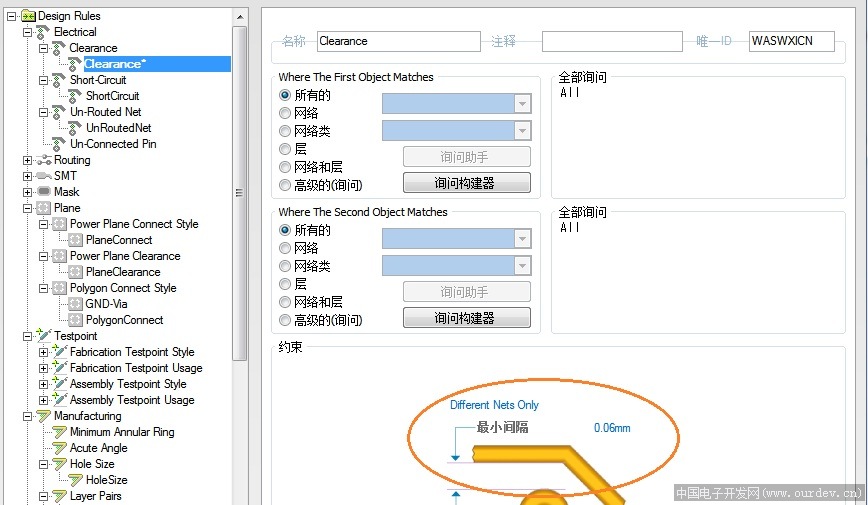Click the Un-Connected Pin icon
Viewport: 868px width, 505px height.
59,144
